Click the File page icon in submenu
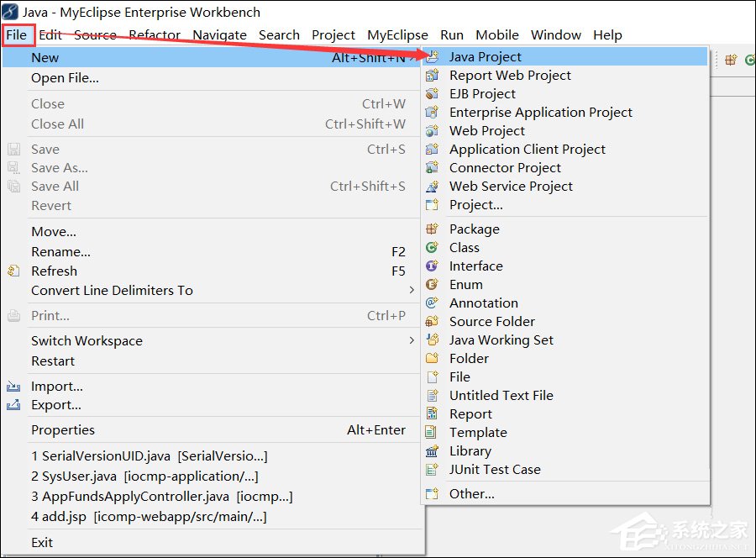Viewport: 756px width, 558px height. [x=433, y=376]
